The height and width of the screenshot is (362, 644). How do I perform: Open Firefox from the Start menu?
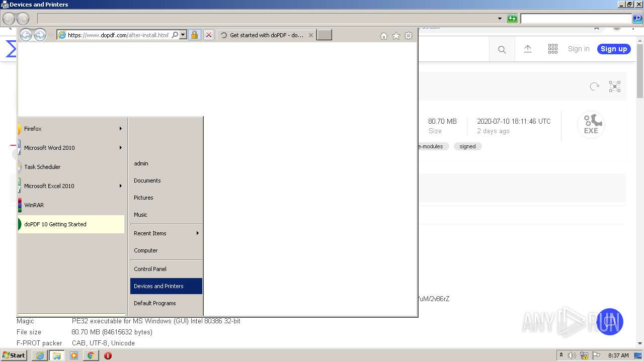pos(71,129)
